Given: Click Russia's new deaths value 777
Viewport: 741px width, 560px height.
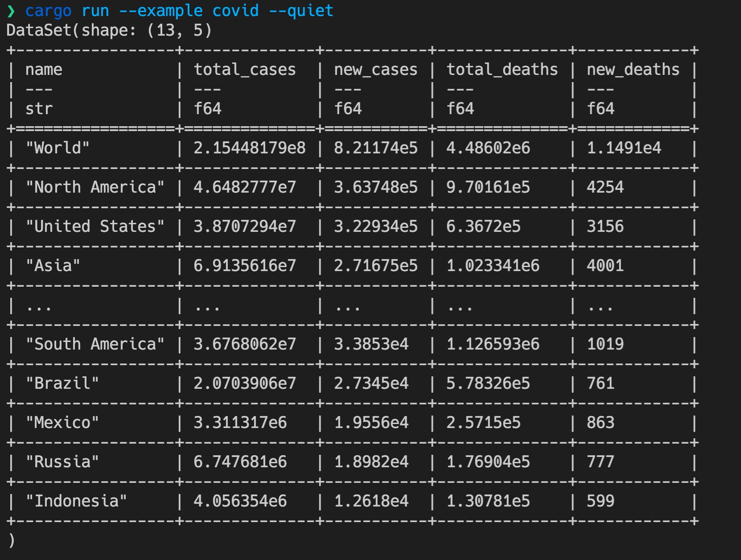Looking at the screenshot, I should [x=600, y=462].
